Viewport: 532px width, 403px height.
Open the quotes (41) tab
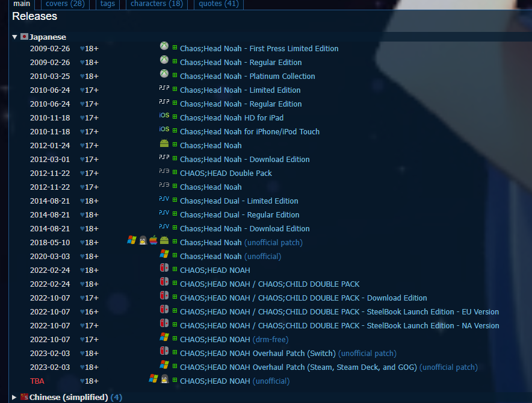click(x=219, y=4)
